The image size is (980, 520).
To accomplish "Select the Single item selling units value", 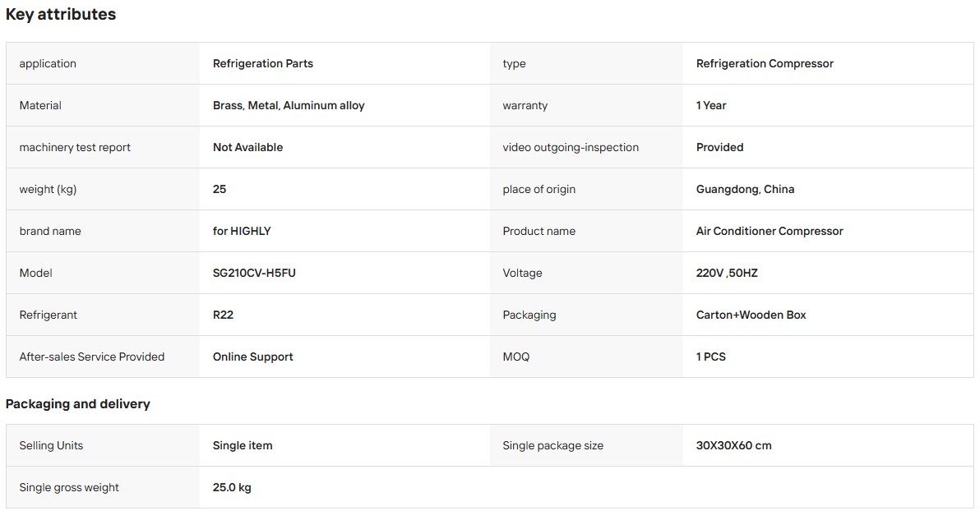I will click(243, 446).
